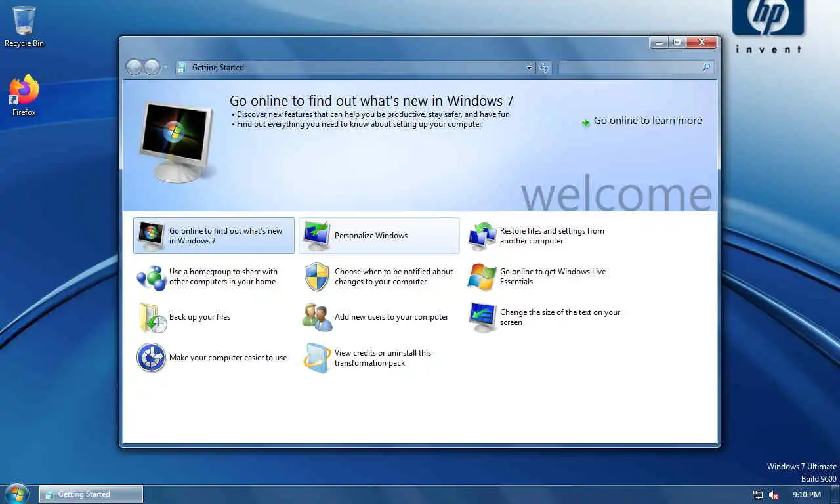The height and width of the screenshot is (504, 840).
Task: Close the Getting Started window
Action: tap(702, 42)
